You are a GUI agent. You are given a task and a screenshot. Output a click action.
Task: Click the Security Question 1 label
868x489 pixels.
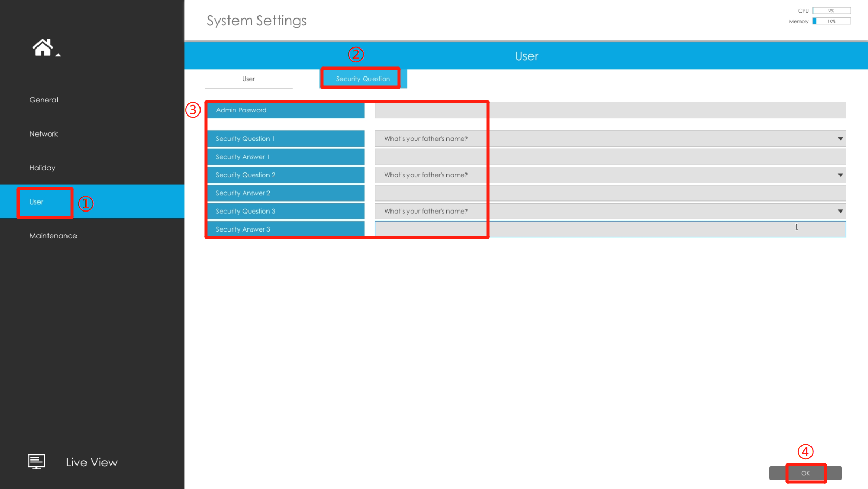point(285,139)
